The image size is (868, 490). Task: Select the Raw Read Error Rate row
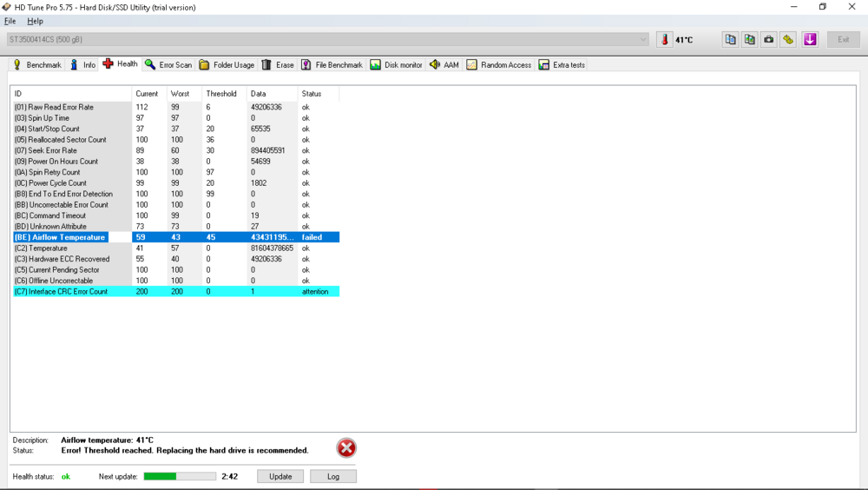[176, 107]
